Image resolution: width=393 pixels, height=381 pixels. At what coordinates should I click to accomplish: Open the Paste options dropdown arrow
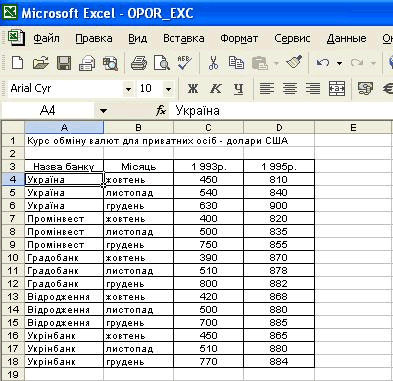276,63
